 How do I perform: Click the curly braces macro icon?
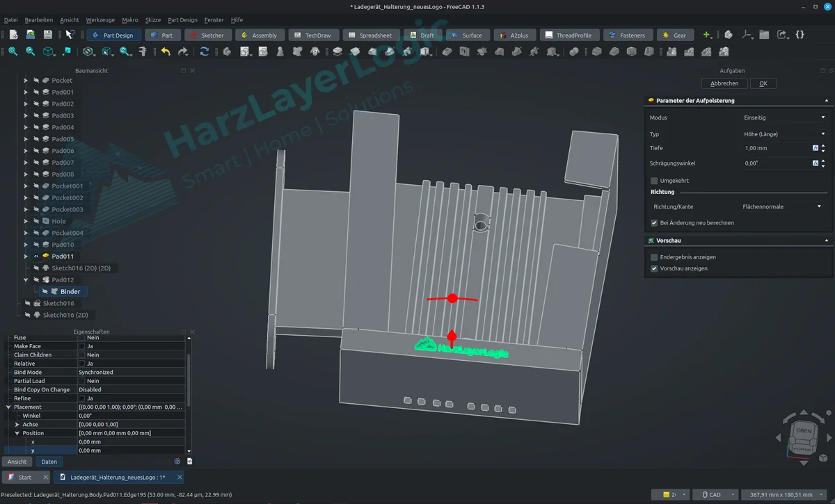(800, 35)
